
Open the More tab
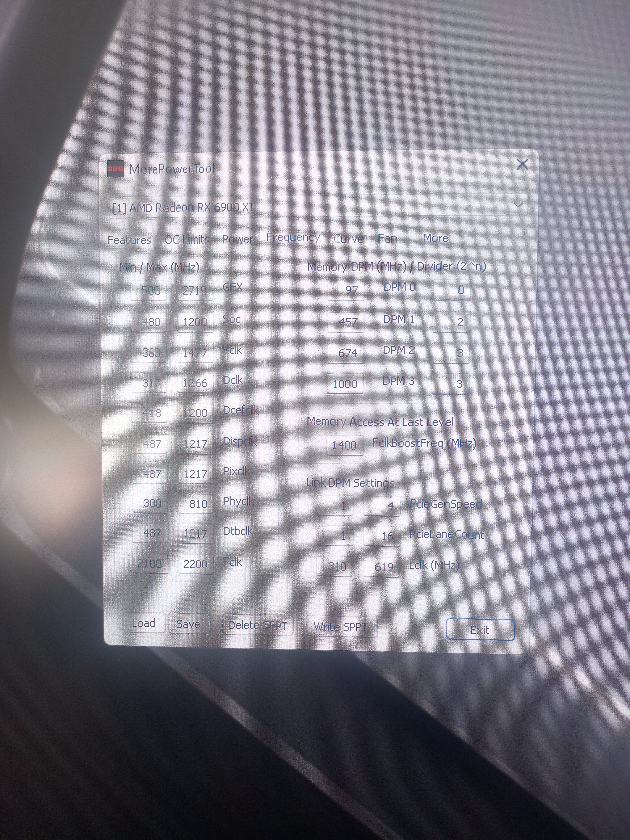[436, 238]
